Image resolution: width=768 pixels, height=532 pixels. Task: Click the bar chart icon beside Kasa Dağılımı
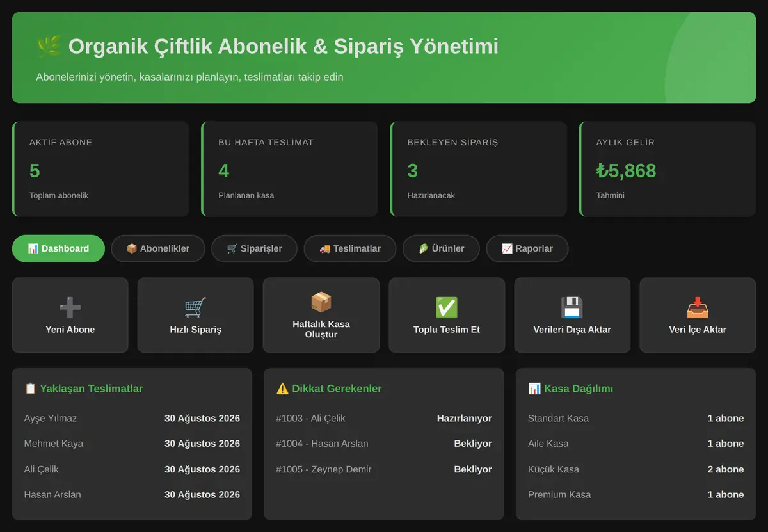[534, 389]
